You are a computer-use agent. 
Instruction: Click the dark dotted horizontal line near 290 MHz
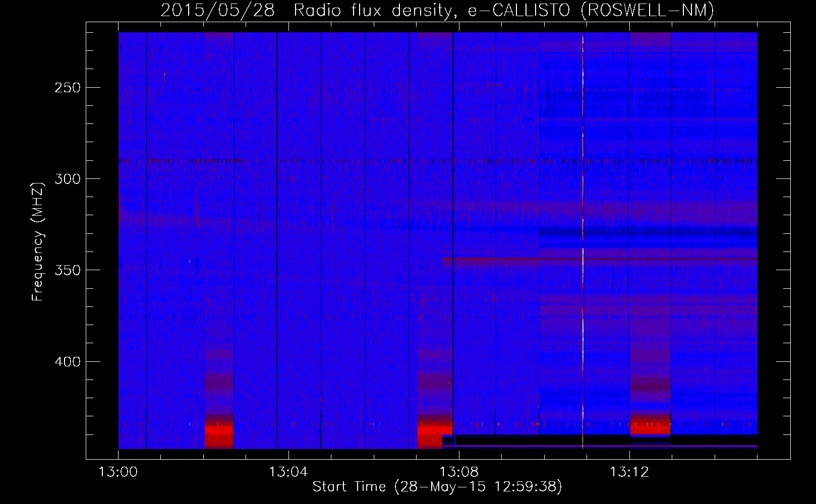(x=438, y=161)
